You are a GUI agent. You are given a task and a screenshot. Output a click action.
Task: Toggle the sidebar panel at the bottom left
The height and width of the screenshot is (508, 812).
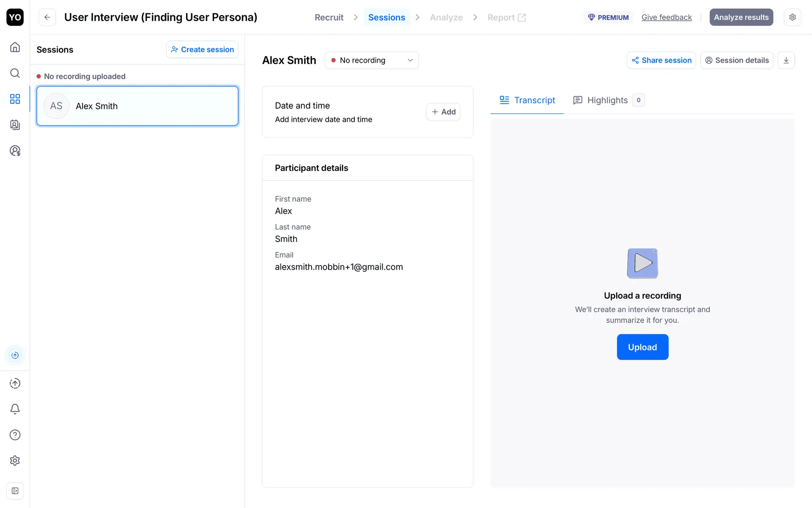pyautogui.click(x=15, y=491)
